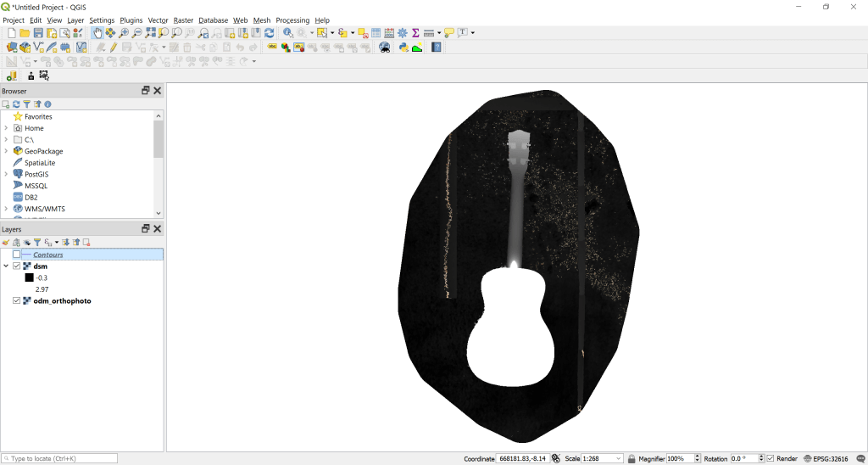
Task: Select the Pan Map hand tool
Action: pyautogui.click(x=97, y=33)
